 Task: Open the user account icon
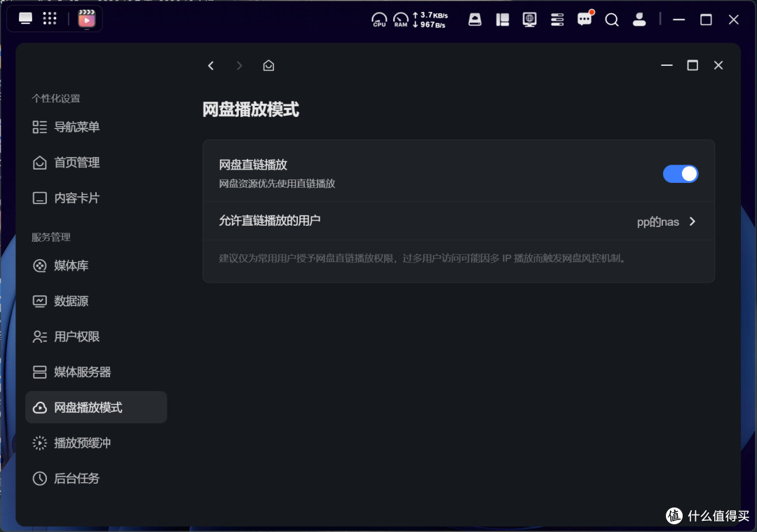(x=639, y=20)
